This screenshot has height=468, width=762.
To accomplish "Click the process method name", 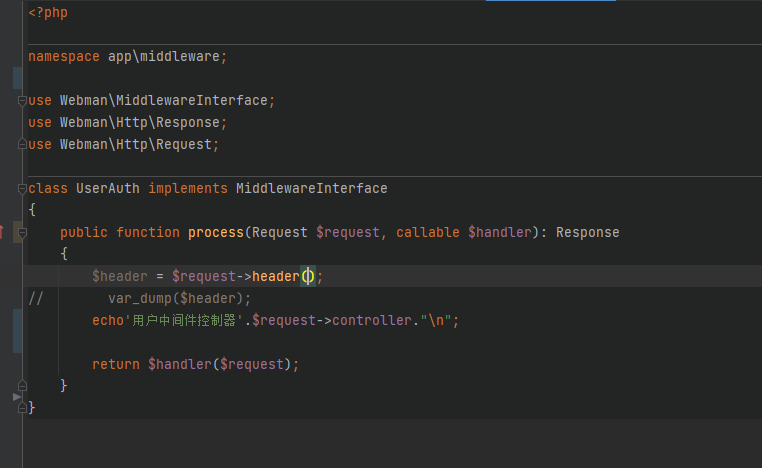I will [216, 233].
